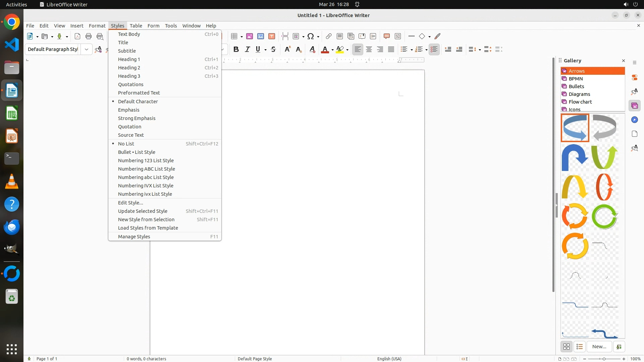Click the New... button in Gallery
This screenshot has height=362, width=644.
(599, 347)
